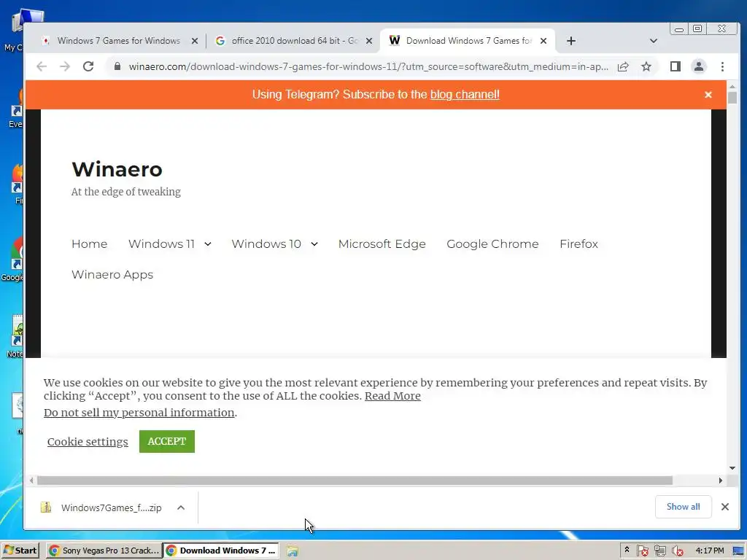Open the Read More link
The width and height of the screenshot is (747, 560).
pos(392,396)
